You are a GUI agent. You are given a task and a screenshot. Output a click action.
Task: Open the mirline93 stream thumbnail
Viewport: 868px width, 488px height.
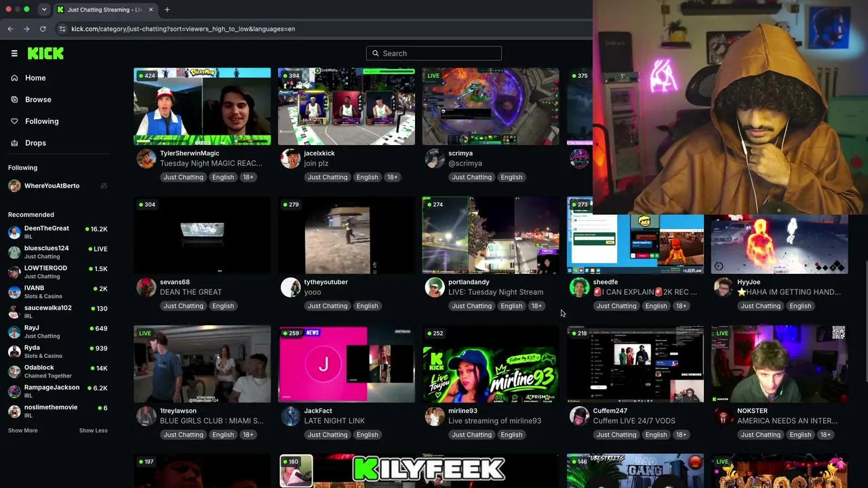pyautogui.click(x=491, y=364)
